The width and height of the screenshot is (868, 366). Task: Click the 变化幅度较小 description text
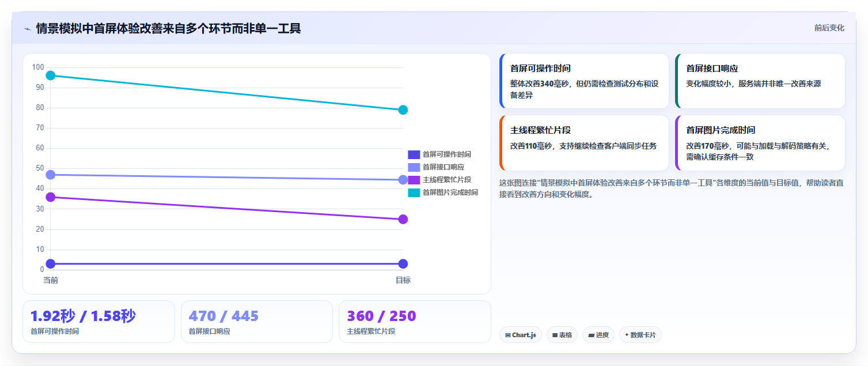(753, 84)
